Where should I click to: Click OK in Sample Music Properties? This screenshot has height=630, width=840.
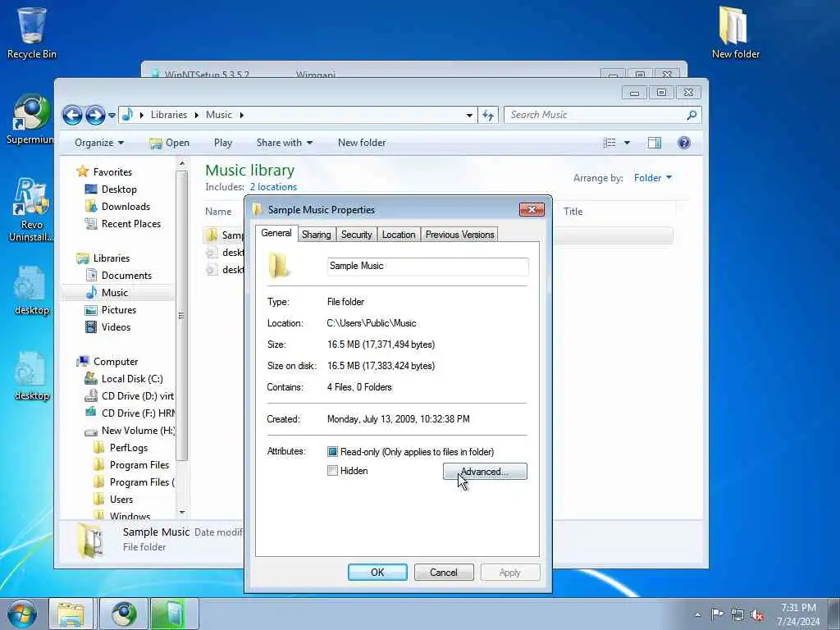point(377,572)
